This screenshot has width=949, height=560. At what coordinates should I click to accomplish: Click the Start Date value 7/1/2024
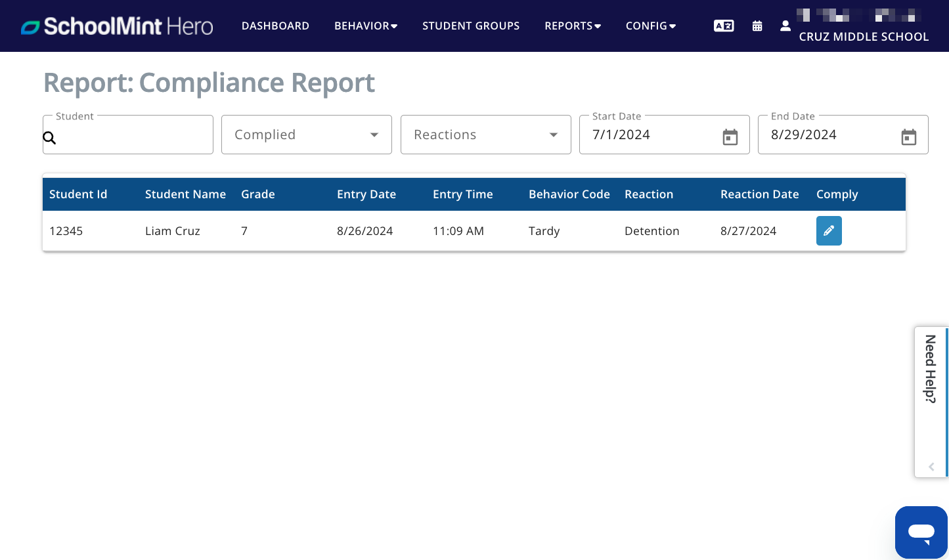[621, 135]
